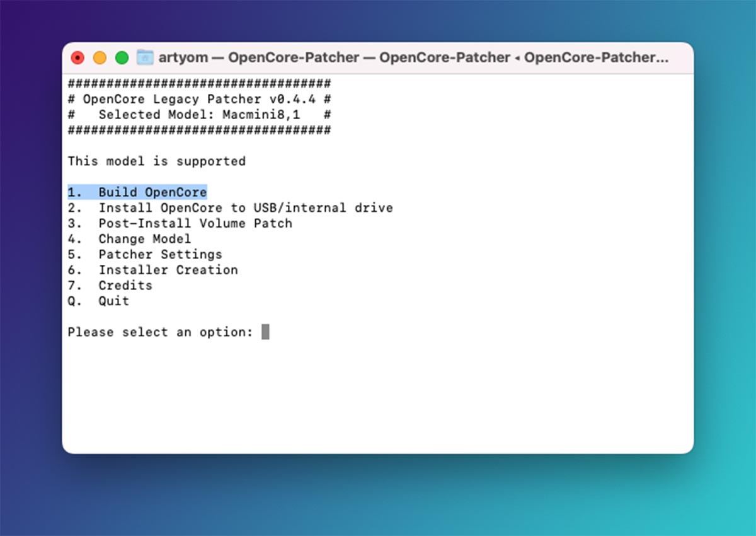
Task: Maximize the Terminal window with green button
Action: [x=122, y=58]
